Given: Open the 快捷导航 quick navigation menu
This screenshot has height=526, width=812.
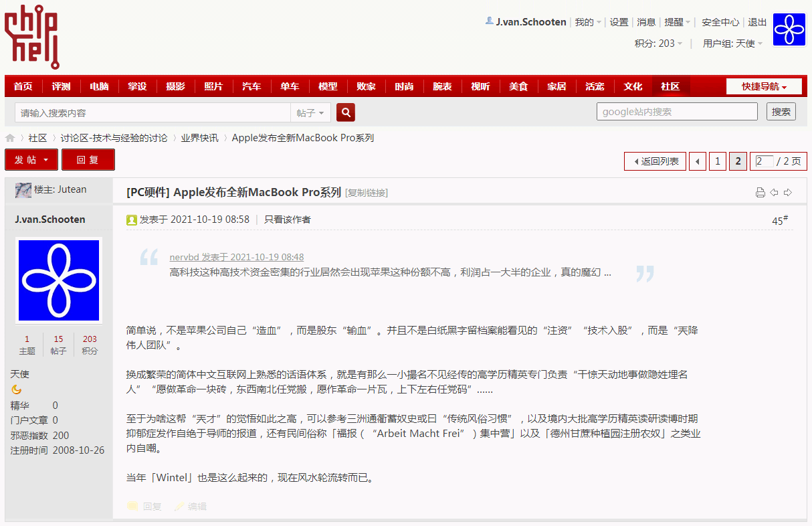Looking at the screenshot, I should (x=763, y=86).
